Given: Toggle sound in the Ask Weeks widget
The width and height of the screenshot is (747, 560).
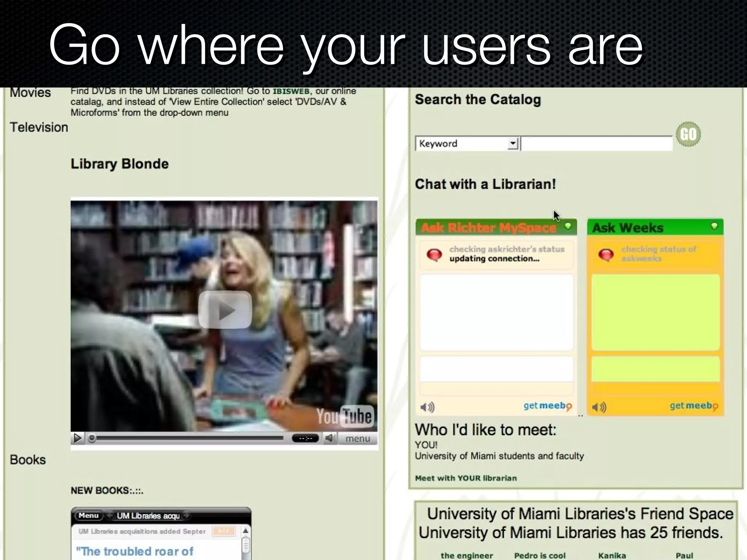Looking at the screenshot, I should point(599,407).
